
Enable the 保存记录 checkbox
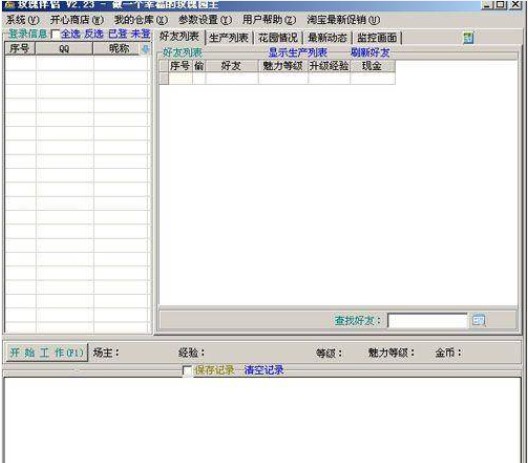coord(187,370)
